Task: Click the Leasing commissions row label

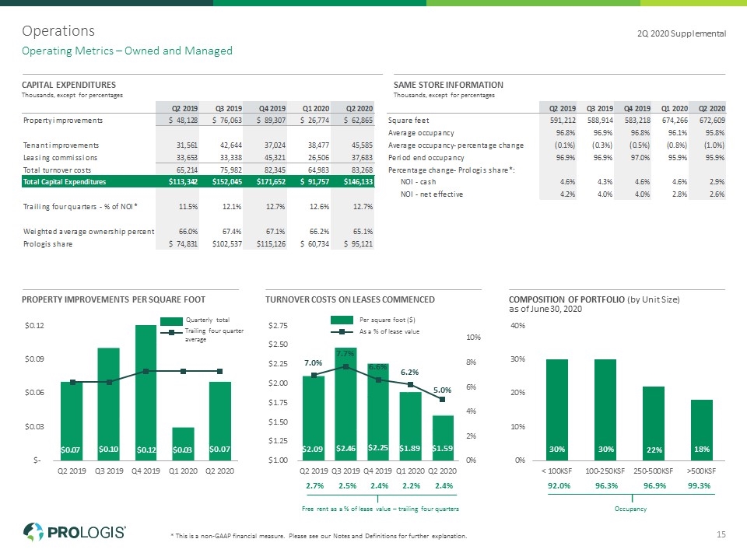Action: coord(60,158)
